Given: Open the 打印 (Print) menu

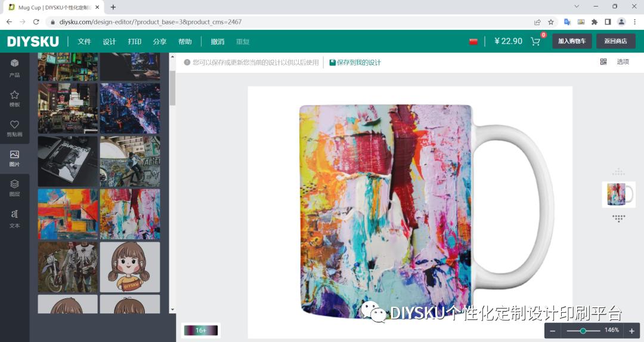Looking at the screenshot, I should (x=134, y=42).
